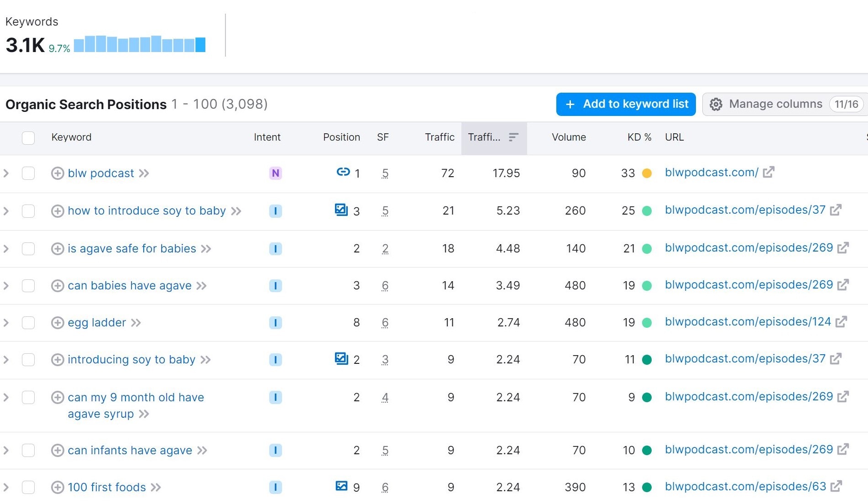The image size is (868, 504).
Task: Click image SERP feature icon in soy row
Action: coord(341,210)
